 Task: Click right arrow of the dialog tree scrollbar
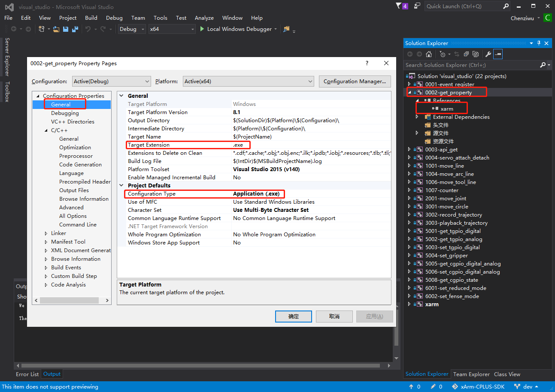pyautogui.click(x=108, y=301)
